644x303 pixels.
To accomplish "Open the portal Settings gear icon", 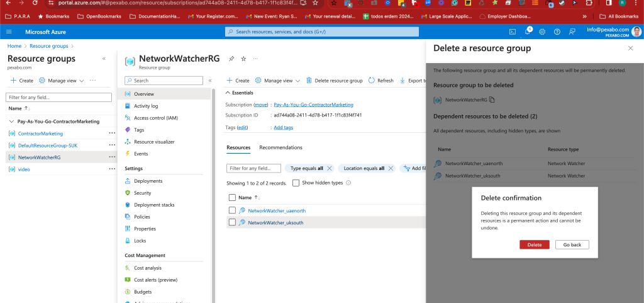I will [x=542, y=32].
